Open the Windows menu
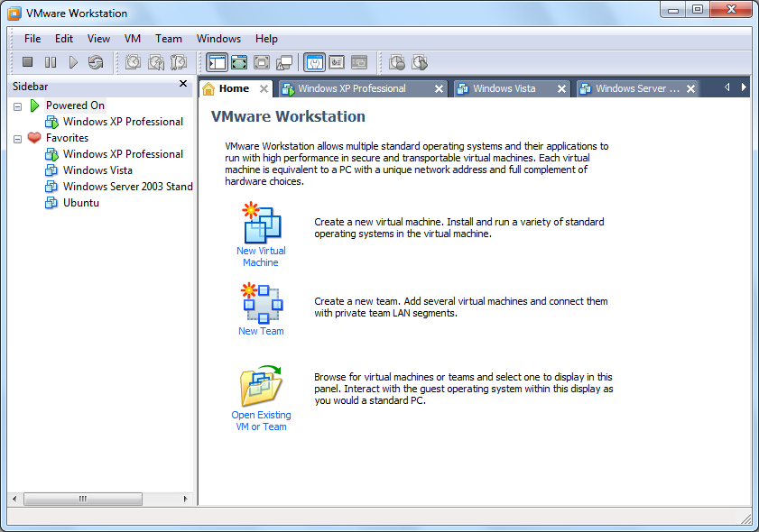 coord(218,39)
